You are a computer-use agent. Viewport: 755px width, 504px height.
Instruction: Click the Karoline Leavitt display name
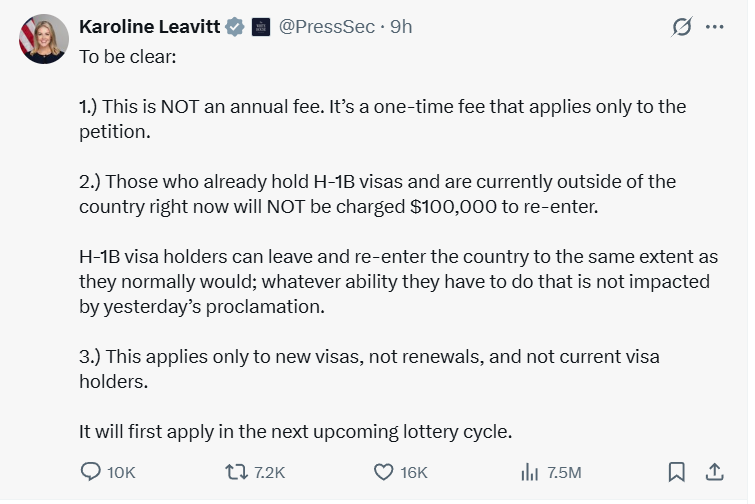[150, 27]
